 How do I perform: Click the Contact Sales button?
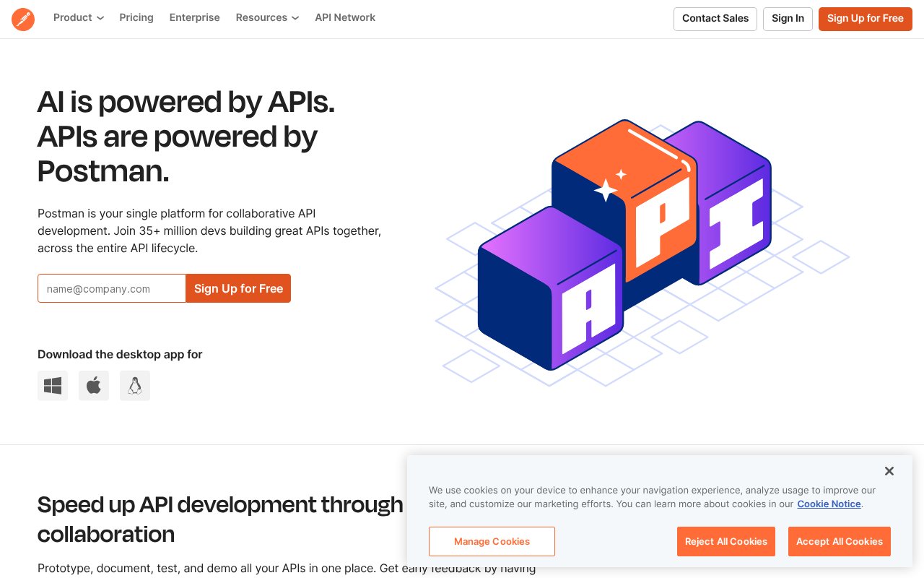(715, 19)
